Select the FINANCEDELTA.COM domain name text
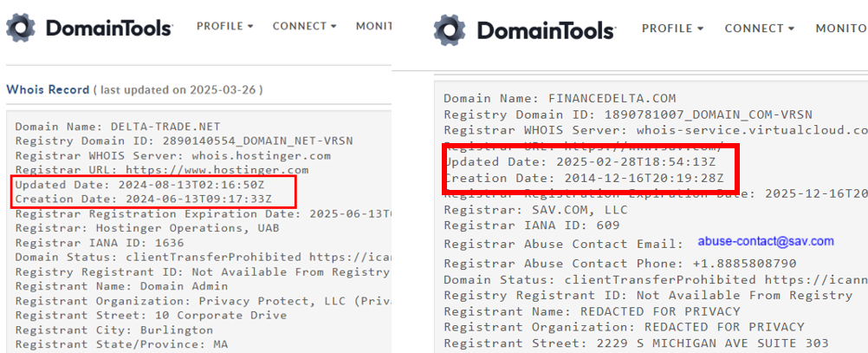The height and width of the screenshot is (353, 868). click(612, 98)
